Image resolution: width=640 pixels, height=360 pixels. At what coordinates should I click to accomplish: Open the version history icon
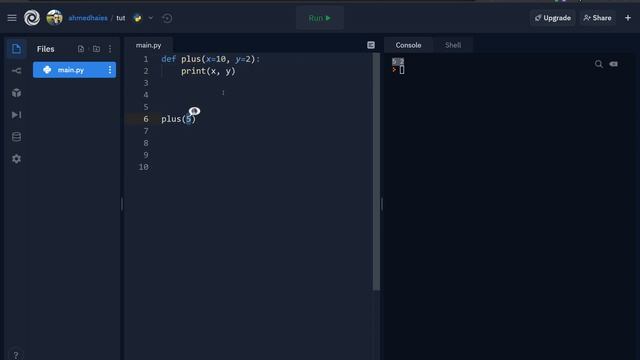167,18
